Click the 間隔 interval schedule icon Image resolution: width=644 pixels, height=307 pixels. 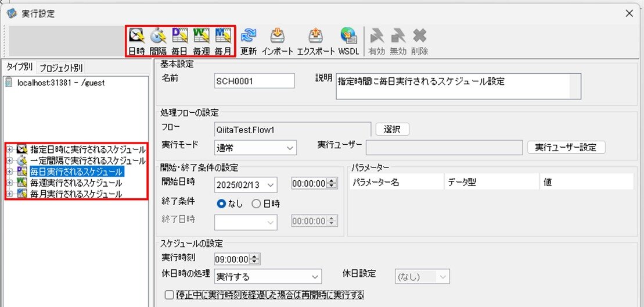pyautogui.click(x=158, y=37)
